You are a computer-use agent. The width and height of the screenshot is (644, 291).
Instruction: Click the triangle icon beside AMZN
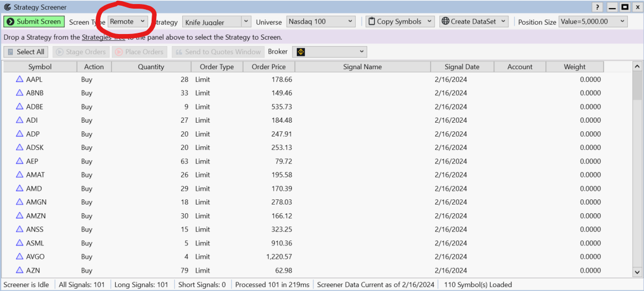(x=20, y=216)
